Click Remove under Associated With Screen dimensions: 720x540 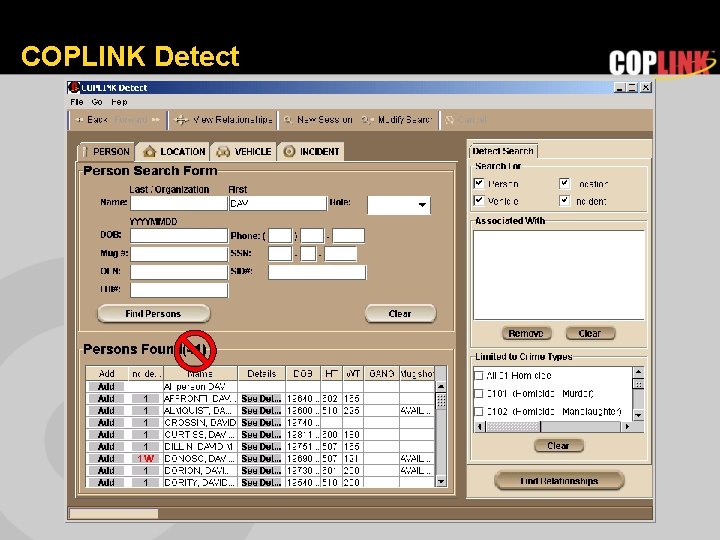click(x=526, y=333)
